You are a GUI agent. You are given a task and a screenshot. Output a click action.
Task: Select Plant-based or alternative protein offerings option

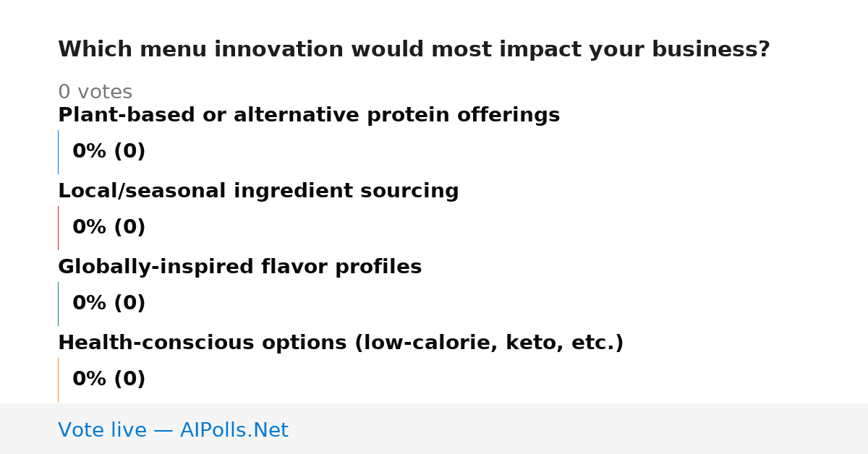pyautogui.click(x=309, y=115)
